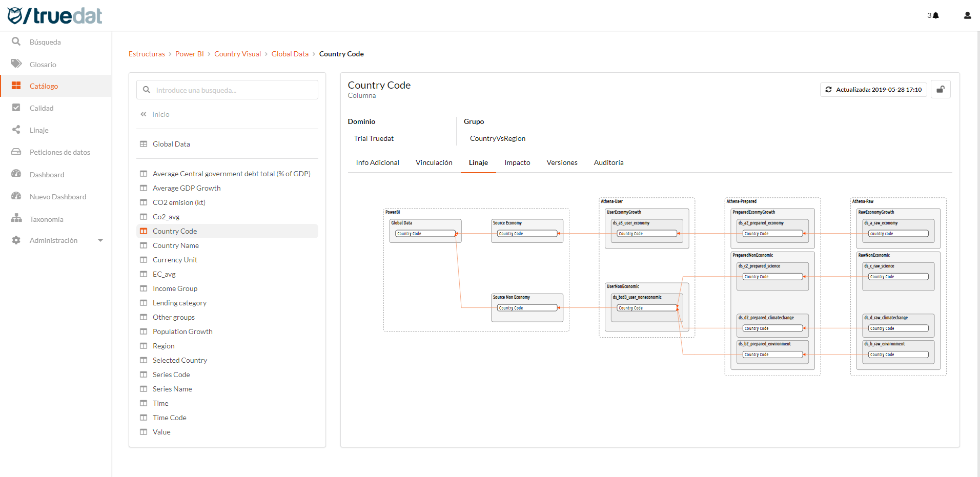Click the truedat logo
The image size is (980, 477).
coord(54,15)
